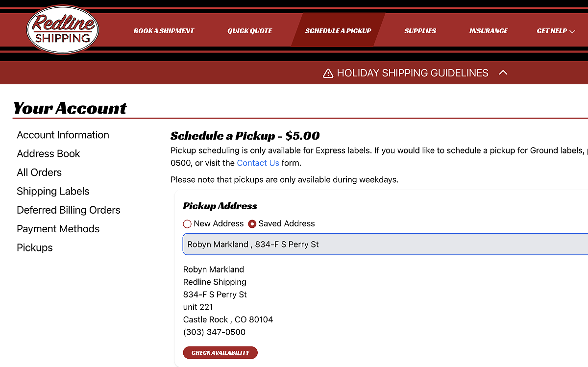View All Orders in the sidebar
The image size is (588, 367).
coord(39,172)
